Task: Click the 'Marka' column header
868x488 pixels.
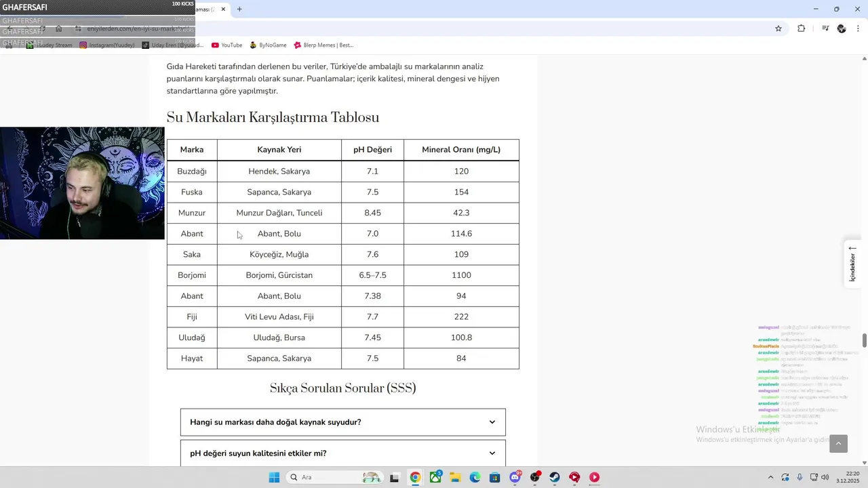Action: (x=192, y=150)
